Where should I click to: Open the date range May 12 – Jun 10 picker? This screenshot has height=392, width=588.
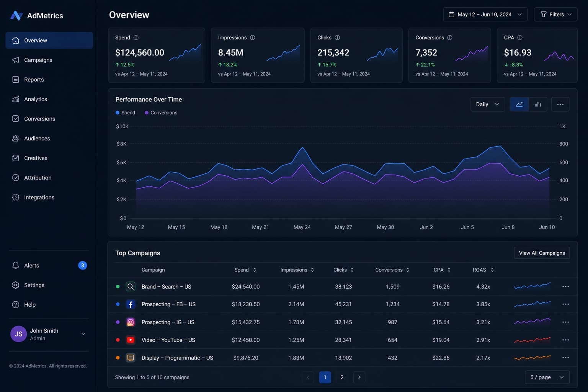485,15
